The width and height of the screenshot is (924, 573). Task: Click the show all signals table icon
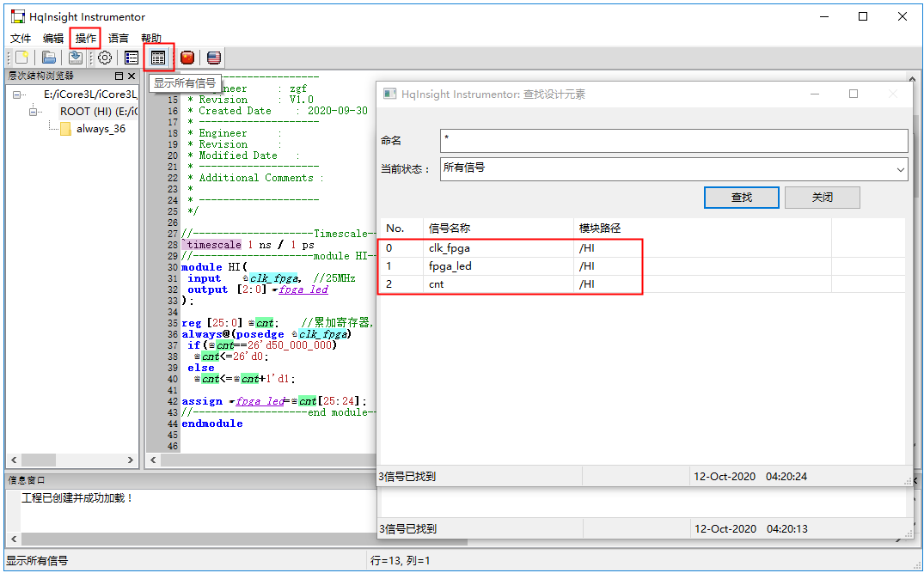click(x=158, y=58)
